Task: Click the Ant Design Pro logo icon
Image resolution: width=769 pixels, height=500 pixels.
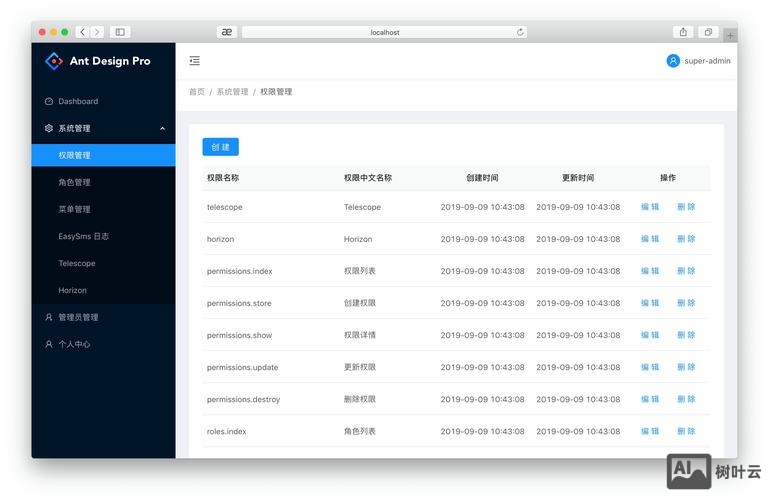Action: coord(54,61)
